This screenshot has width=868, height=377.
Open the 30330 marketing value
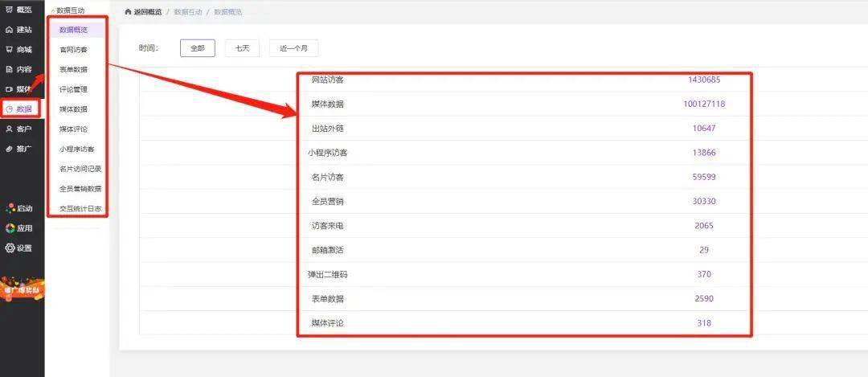coord(704,202)
